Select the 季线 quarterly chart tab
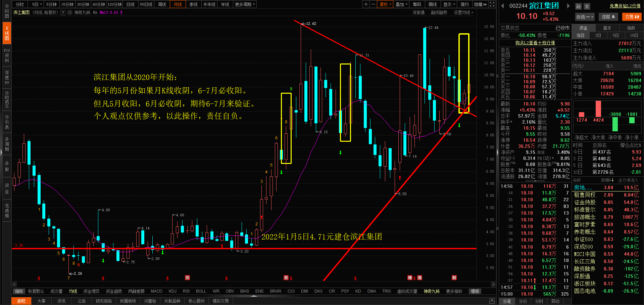This screenshot has width=644, height=305. [193, 4]
